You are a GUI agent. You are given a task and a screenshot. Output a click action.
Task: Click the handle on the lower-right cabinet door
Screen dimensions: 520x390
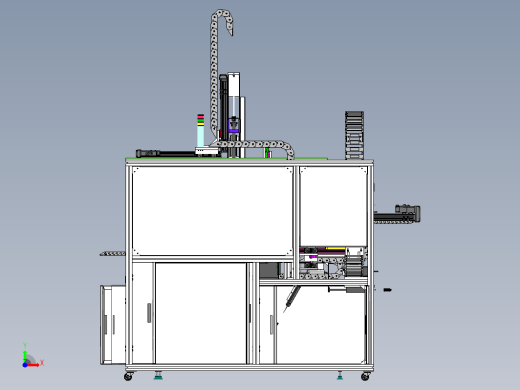(x=272, y=325)
